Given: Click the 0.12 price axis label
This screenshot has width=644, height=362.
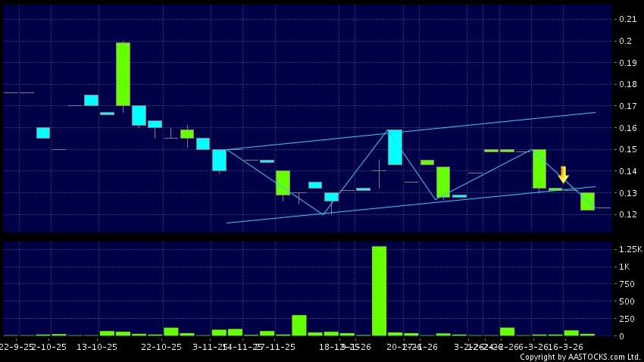Looking at the screenshot, I should [626, 215].
